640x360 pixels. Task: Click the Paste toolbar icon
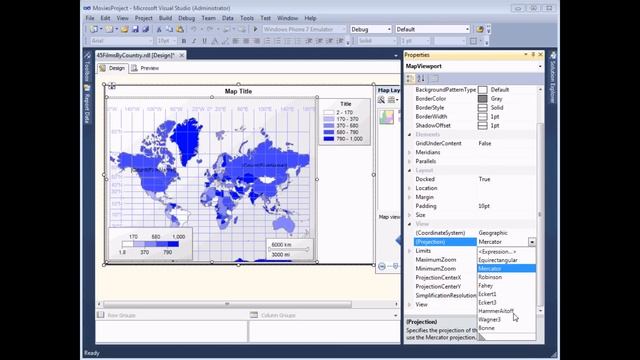(180, 29)
